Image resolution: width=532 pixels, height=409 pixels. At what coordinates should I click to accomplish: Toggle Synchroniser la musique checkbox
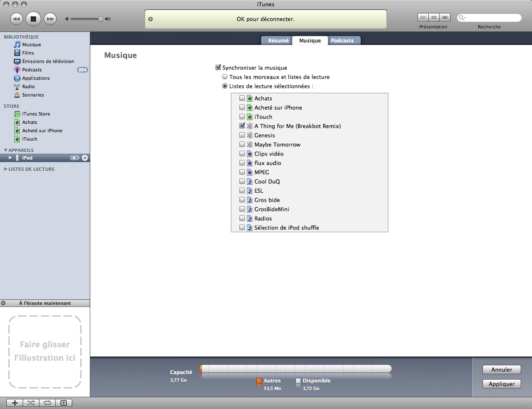(218, 67)
